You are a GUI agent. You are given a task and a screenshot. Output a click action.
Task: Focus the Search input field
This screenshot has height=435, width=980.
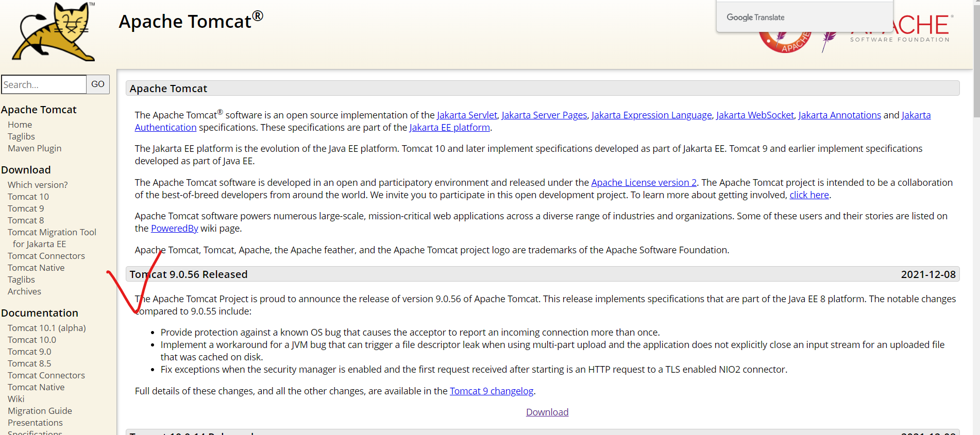pos(44,84)
